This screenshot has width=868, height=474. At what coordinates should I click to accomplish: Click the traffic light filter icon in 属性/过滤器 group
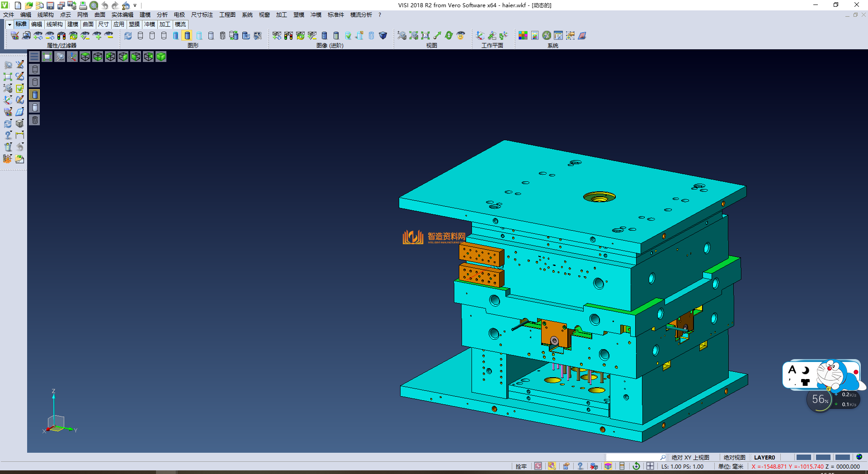click(x=61, y=35)
